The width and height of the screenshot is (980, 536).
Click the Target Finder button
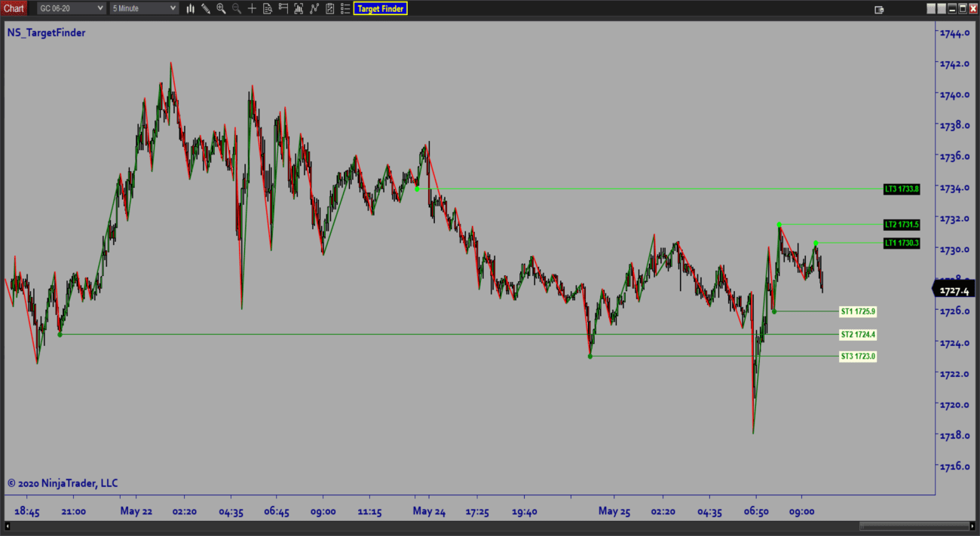(x=381, y=8)
